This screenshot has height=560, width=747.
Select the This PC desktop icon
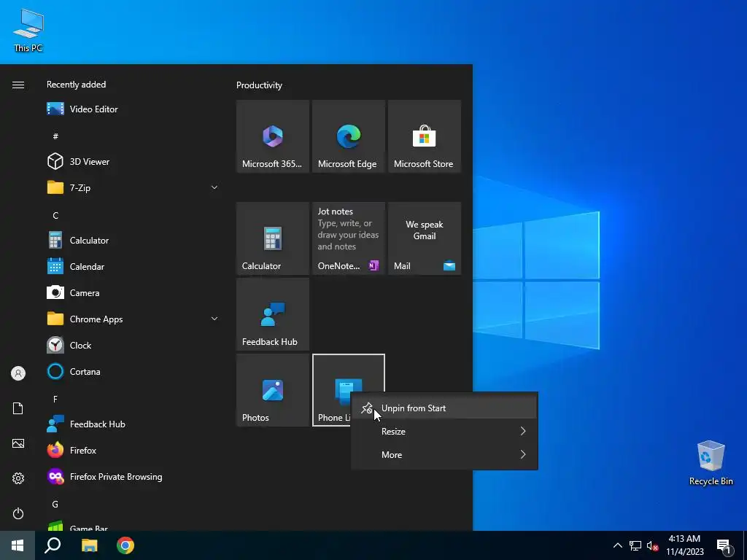28,31
